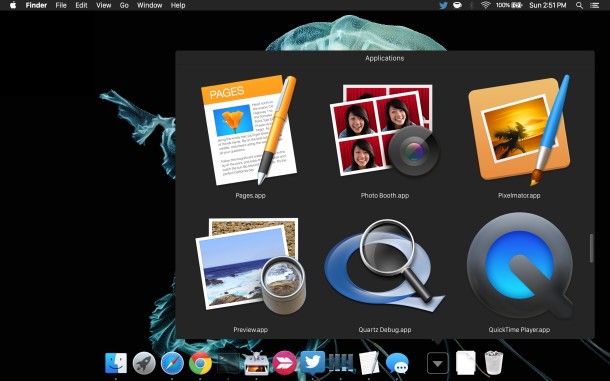Click the blue vertical bars Dock icon

tap(341, 363)
